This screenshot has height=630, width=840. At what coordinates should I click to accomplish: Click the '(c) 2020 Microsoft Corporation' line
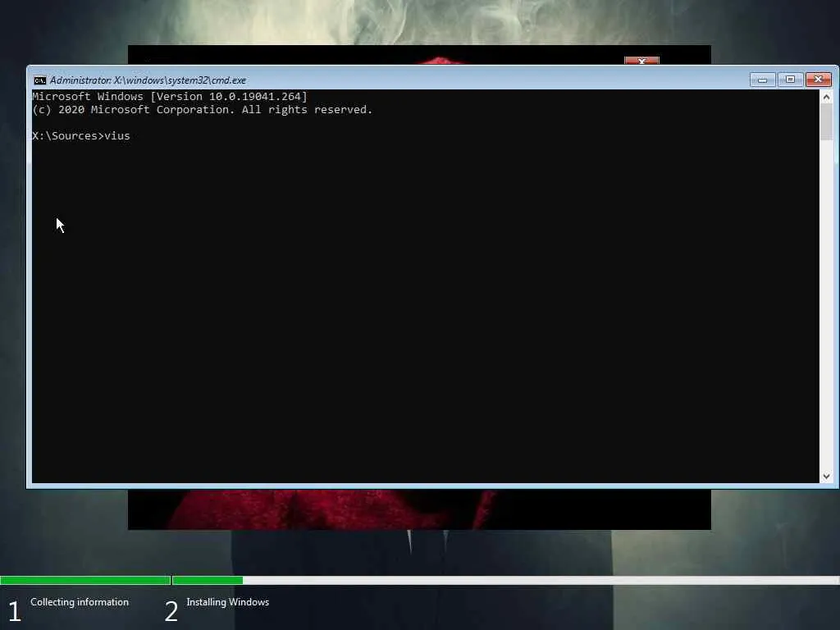pyautogui.click(x=202, y=110)
